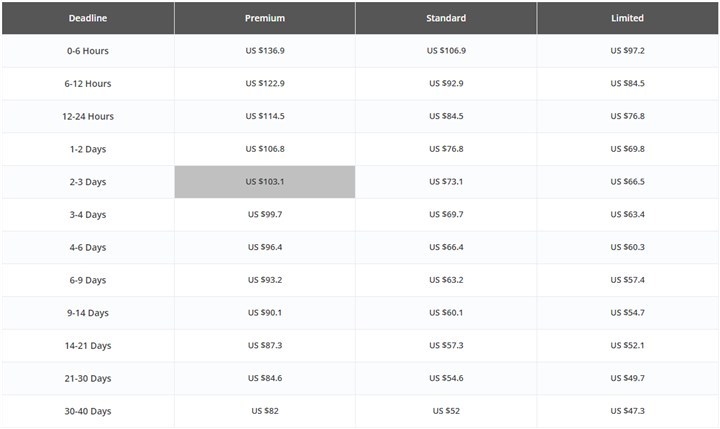Select the highlighted US $103.1 Premium price
This screenshot has height=429, width=720.
[264, 182]
